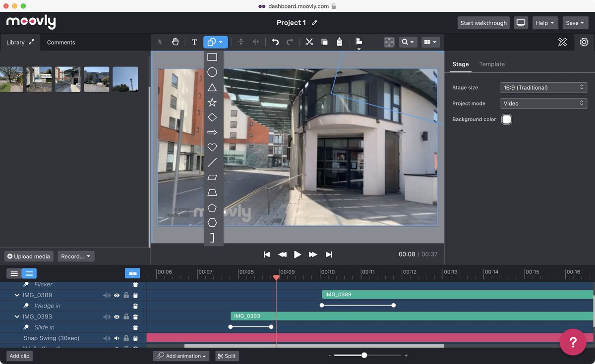Click the scissors cut icon

coord(309,42)
